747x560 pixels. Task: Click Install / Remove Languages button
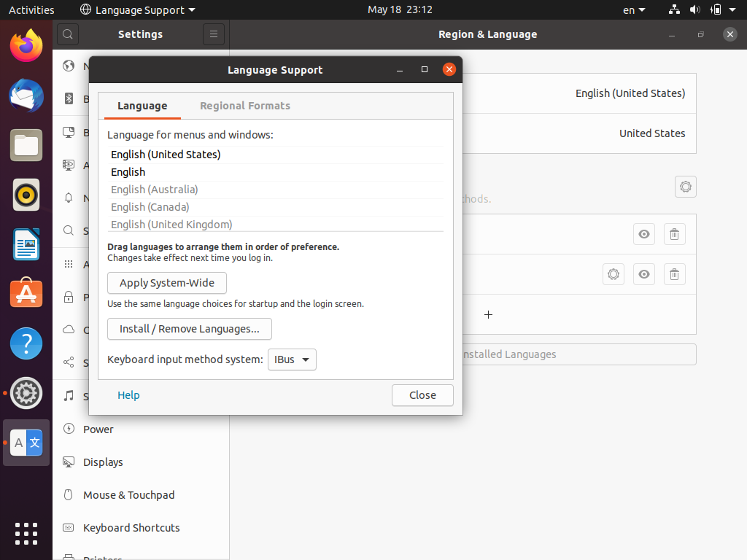tap(190, 329)
